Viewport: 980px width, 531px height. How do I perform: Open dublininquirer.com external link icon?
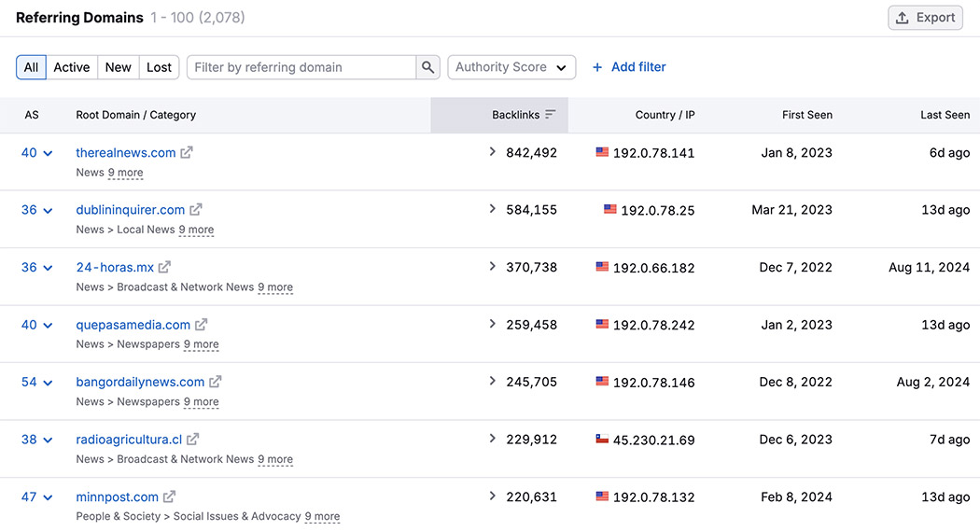pyautogui.click(x=196, y=210)
